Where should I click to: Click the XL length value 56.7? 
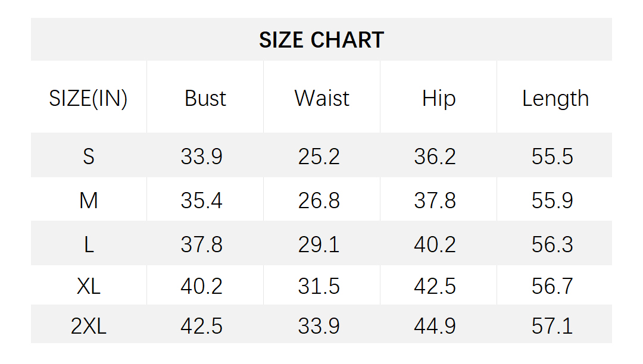coord(553,286)
